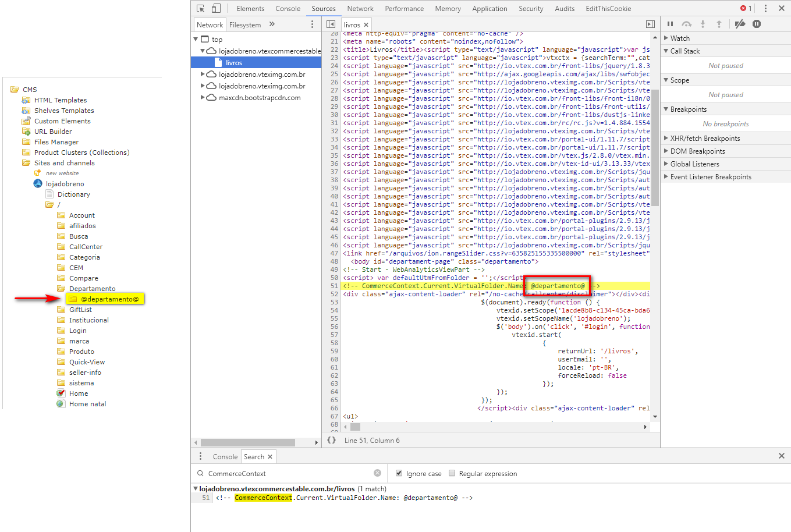Uncheck the Ignore case checkbox
791x532 pixels.
point(399,473)
